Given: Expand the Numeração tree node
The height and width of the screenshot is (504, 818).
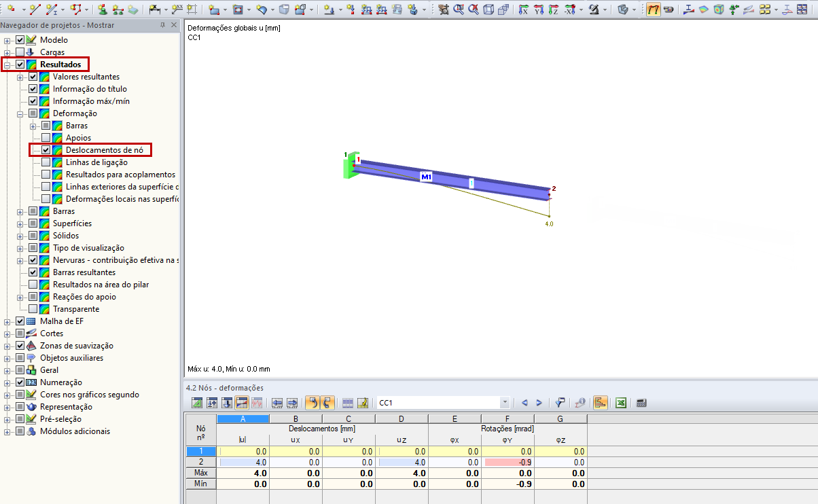Looking at the screenshot, I should [7, 382].
